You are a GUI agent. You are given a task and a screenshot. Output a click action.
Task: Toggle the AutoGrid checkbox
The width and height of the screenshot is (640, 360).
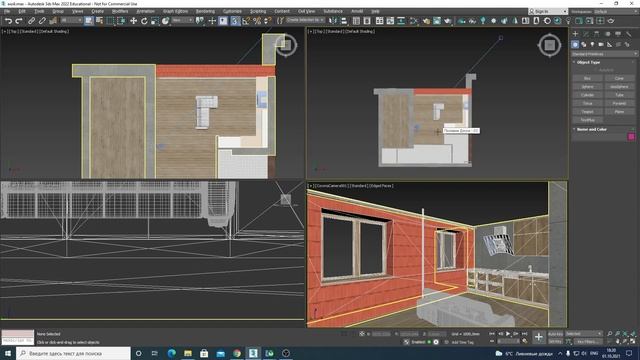(x=606, y=70)
